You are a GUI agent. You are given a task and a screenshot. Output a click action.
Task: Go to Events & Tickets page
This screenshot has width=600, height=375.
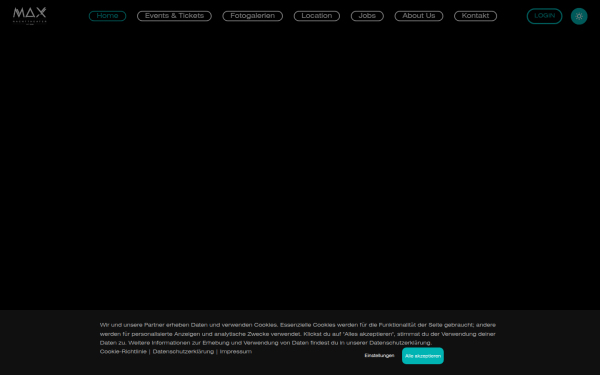(x=174, y=16)
